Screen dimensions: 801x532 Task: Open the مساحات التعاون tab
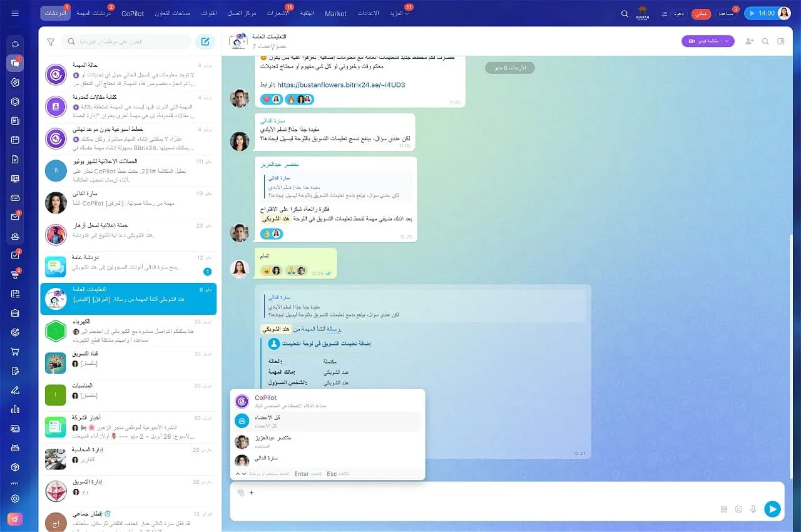coord(172,13)
